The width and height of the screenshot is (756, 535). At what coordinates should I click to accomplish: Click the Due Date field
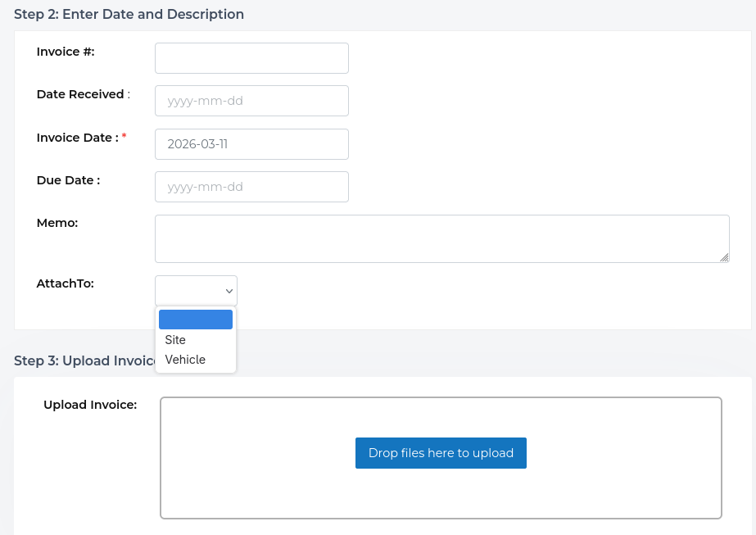pyautogui.click(x=251, y=186)
